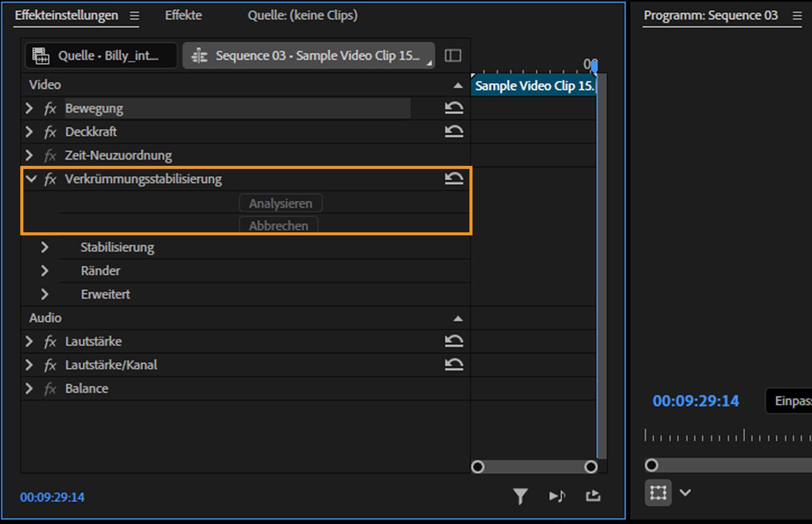Expand the Balance effect
Screen dimensions: 812x524
[x=29, y=389]
